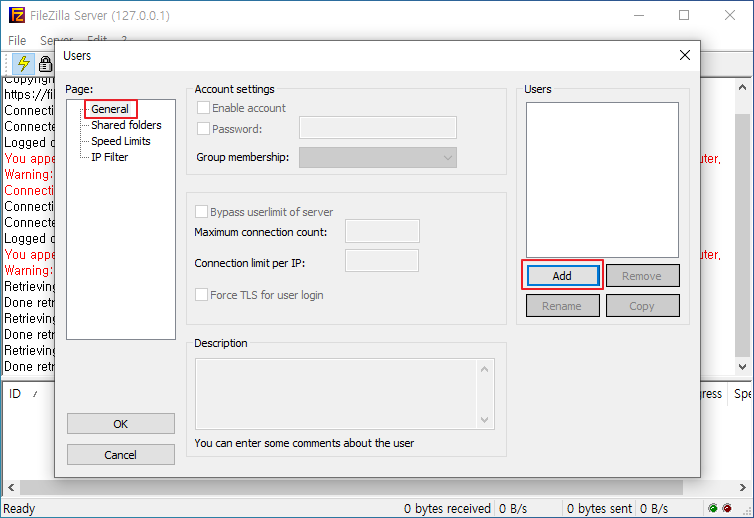754x518 pixels.
Task: Click the log pane vertical scrollbar thumb
Action: coord(742,236)
